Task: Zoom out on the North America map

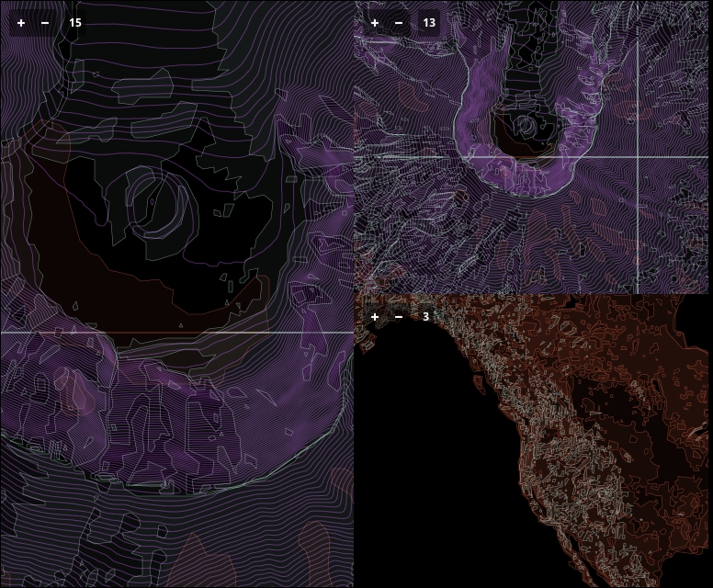Action: [399, 317]
